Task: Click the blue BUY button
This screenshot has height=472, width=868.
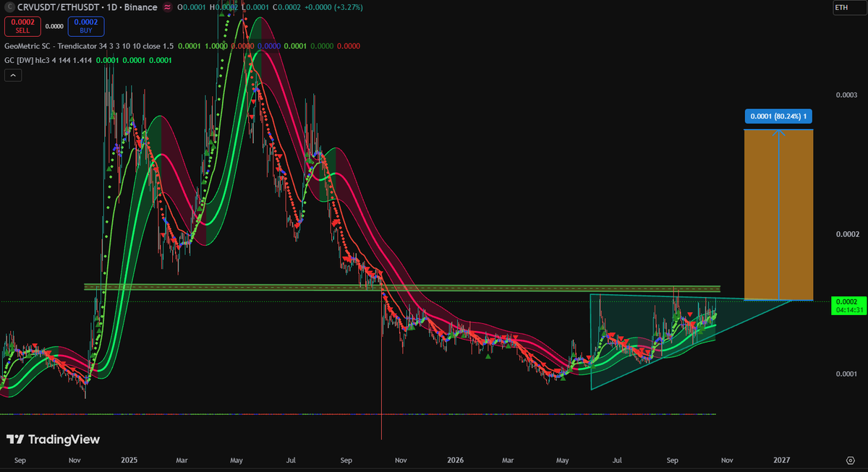Action: point(86,26)
